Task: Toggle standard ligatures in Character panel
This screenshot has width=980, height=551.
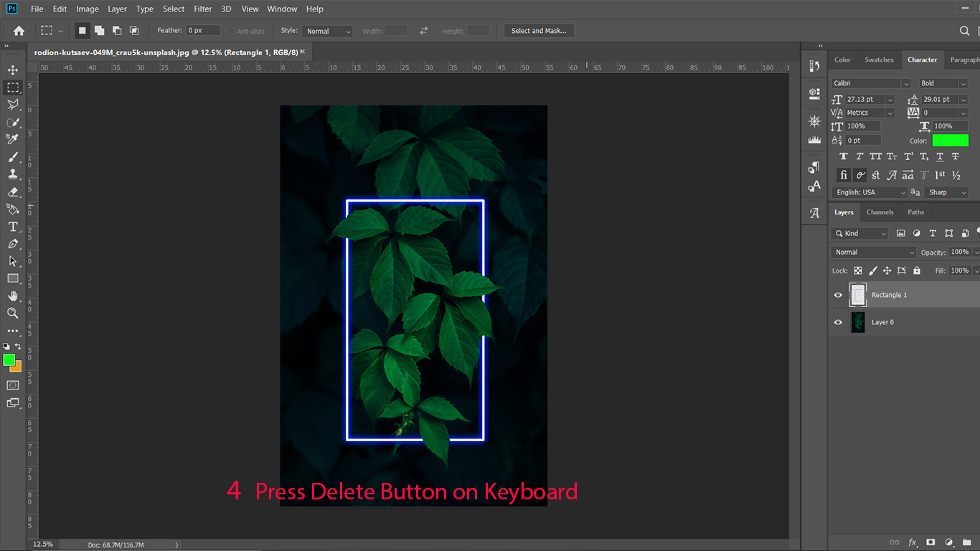Action: [844, 175]
